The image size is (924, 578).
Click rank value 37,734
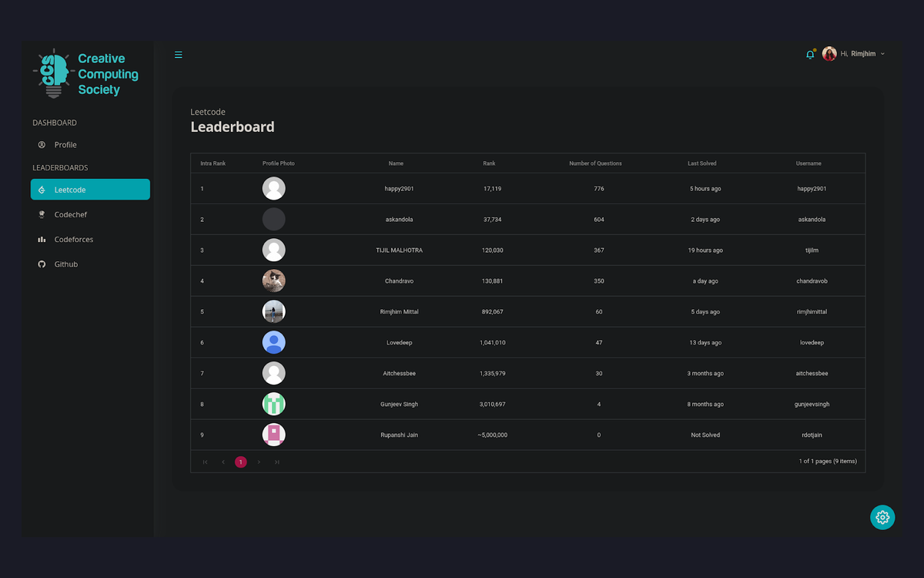click(x=492, y=220)
